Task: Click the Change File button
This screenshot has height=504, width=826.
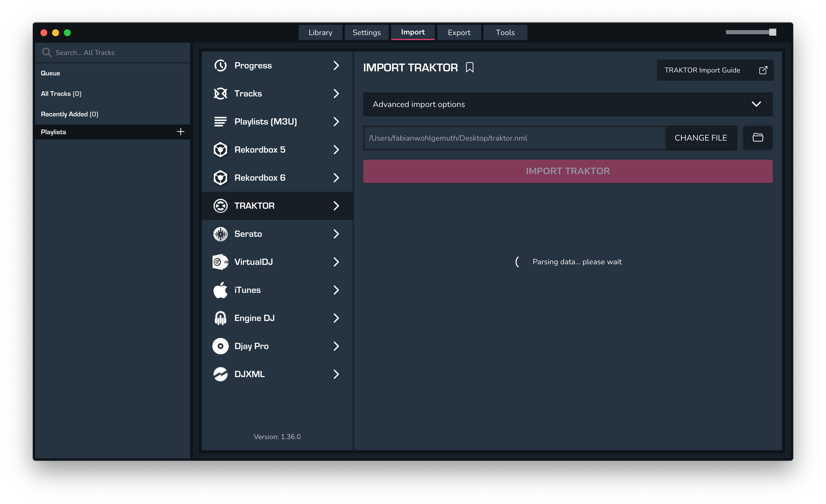Action: coord(701,138)
